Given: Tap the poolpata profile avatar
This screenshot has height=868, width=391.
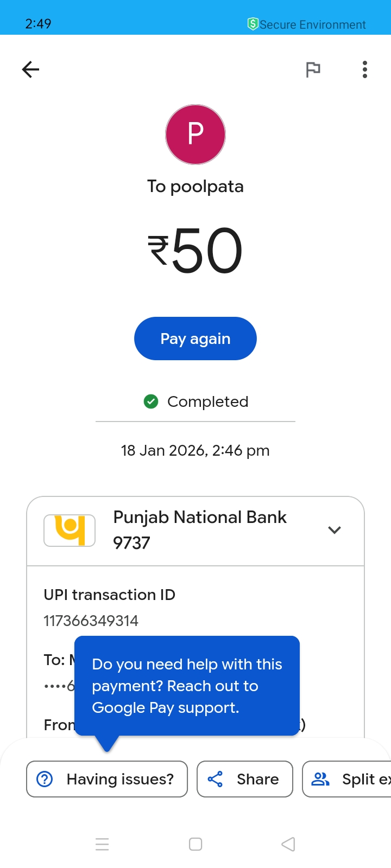Looking at the screenshot, I should pyautogui.click(x=195, y=135).
